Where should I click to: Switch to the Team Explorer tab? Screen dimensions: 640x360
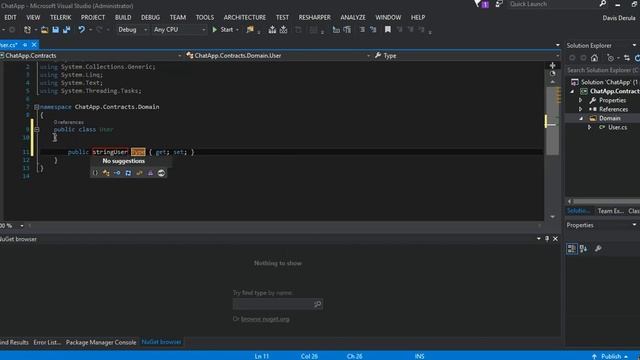[610, 211]
